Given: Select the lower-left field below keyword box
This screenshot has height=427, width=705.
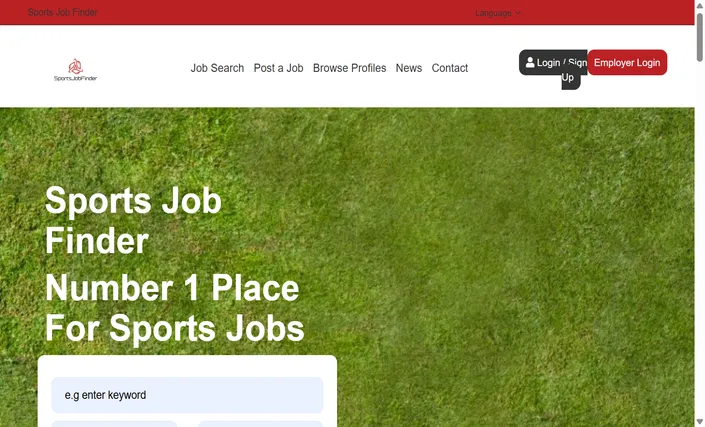Looking at the screenshot, I should pos(114,424).
